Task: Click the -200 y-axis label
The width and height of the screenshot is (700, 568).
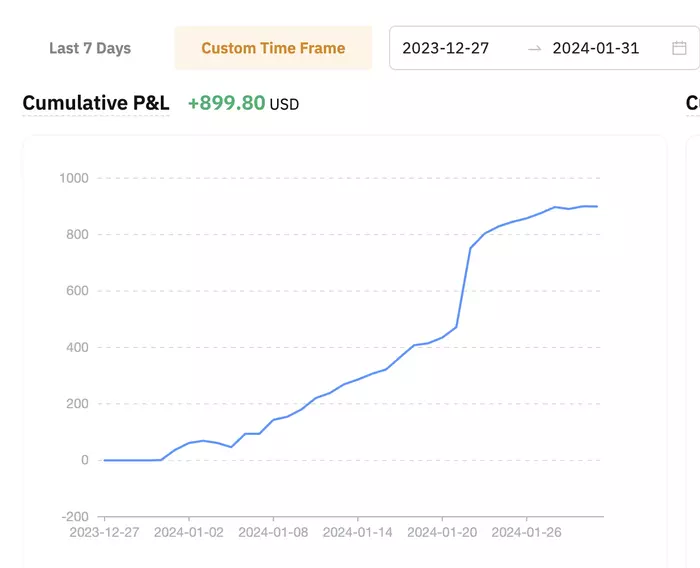Action: (x=75, y=516)
